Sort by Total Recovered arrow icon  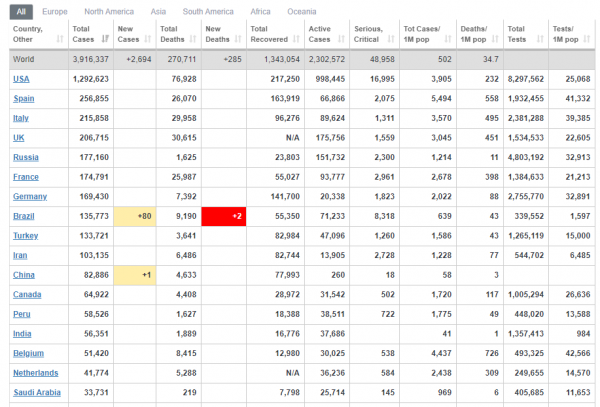(296, 39)
